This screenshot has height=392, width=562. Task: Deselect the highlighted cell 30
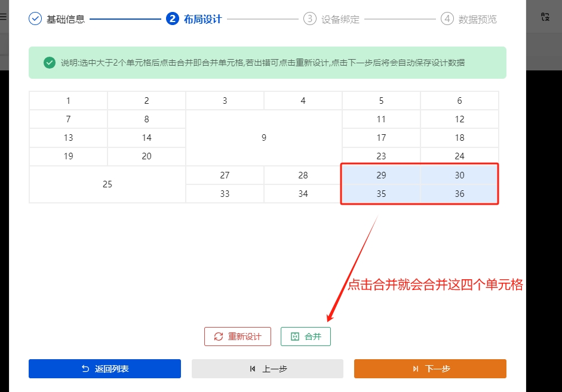coord(459,175)
